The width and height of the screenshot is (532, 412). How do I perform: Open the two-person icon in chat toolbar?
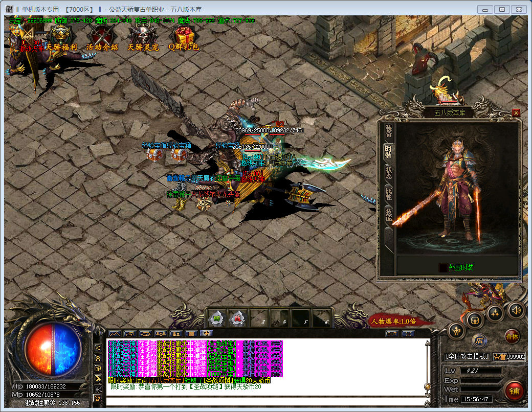176,334
